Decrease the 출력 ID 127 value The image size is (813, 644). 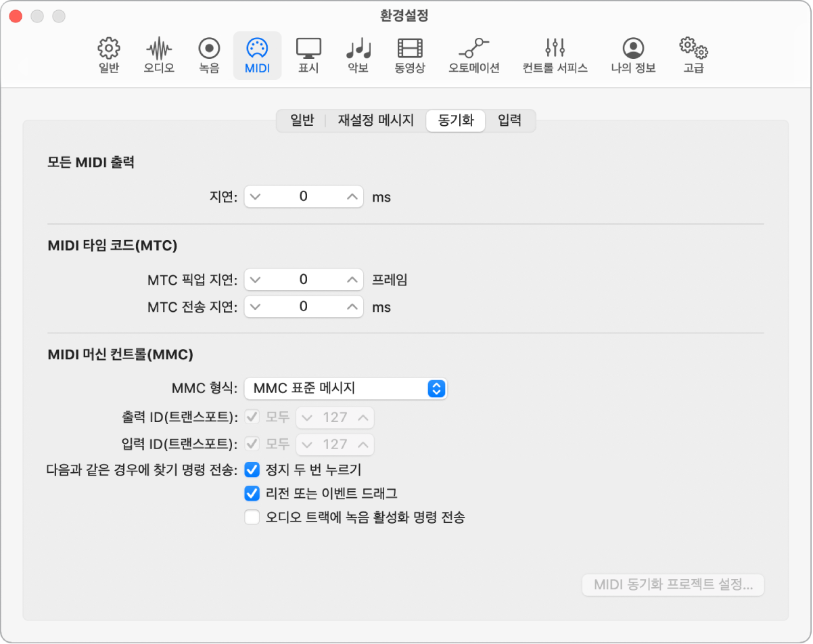coord(308,417)
